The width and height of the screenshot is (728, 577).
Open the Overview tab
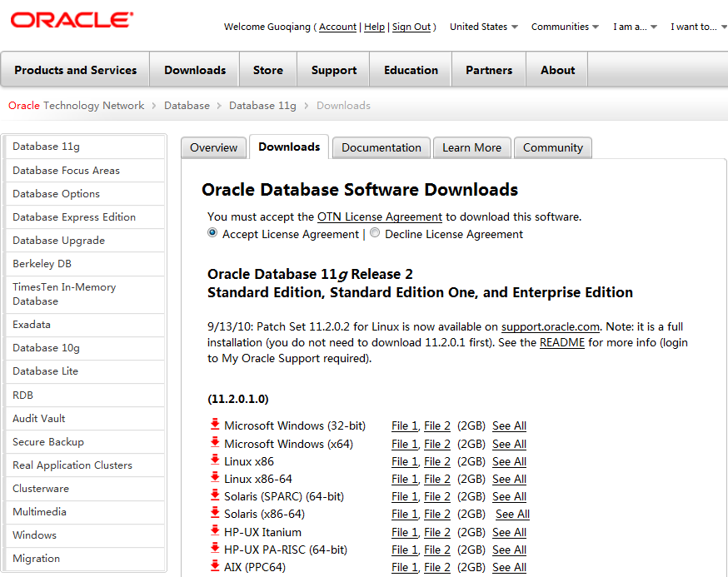[214, 147]
